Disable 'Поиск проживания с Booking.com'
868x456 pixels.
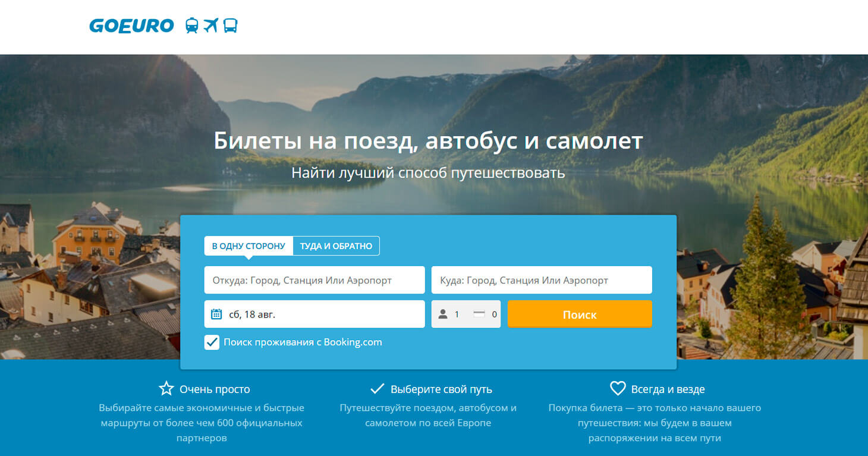point(212,342)
